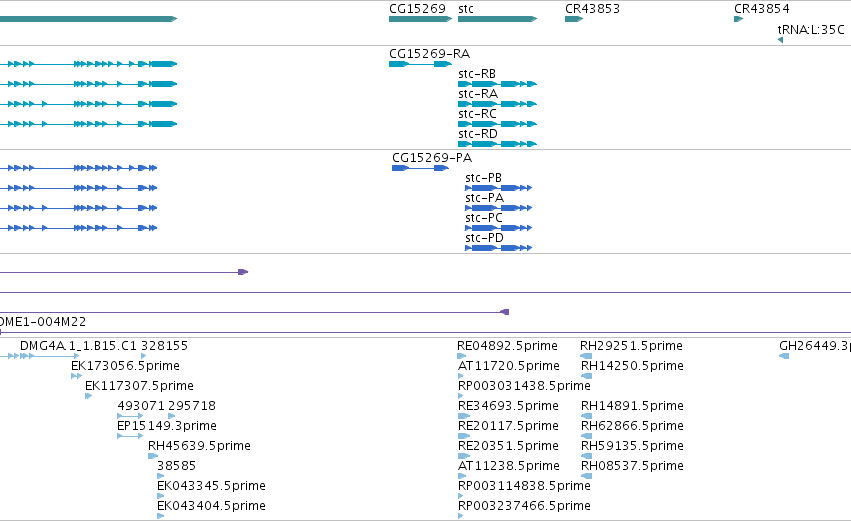The width and height of the screenshot is (851, 521).
Task: Click the EP15149.3prime EST label
Action: (167, 426)
